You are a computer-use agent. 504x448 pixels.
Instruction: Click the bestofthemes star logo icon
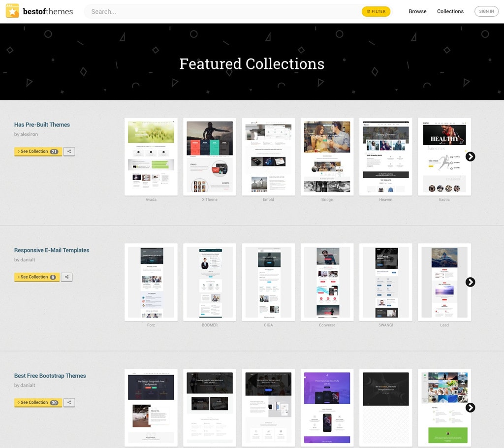click(x=12, y=11)
